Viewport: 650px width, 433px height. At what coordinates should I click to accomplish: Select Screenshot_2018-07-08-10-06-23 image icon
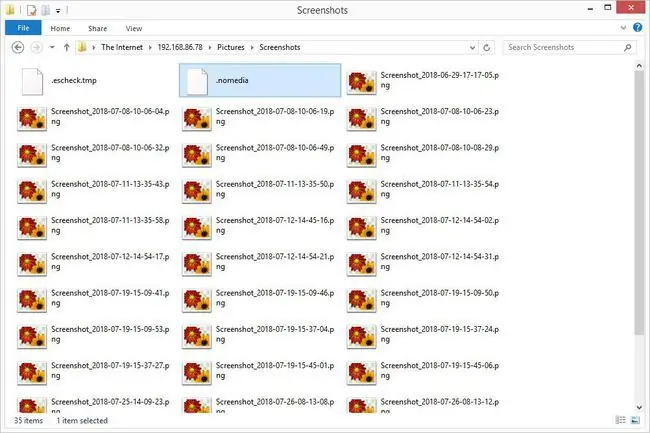[362, 119]
